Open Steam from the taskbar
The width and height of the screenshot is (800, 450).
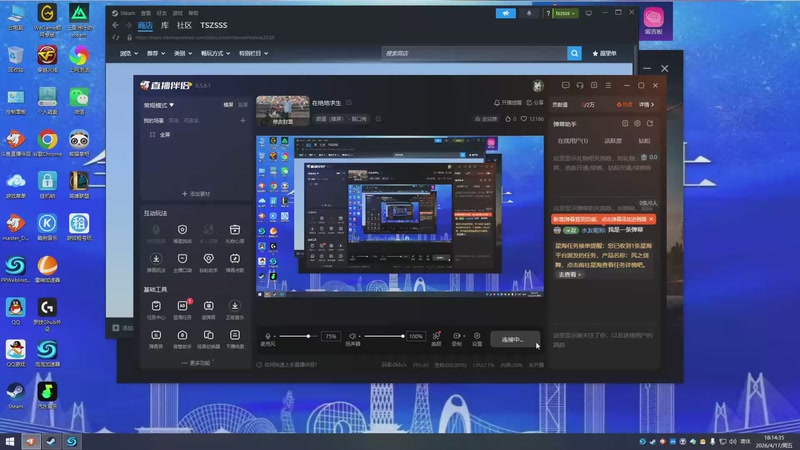[x=51, y=441]
